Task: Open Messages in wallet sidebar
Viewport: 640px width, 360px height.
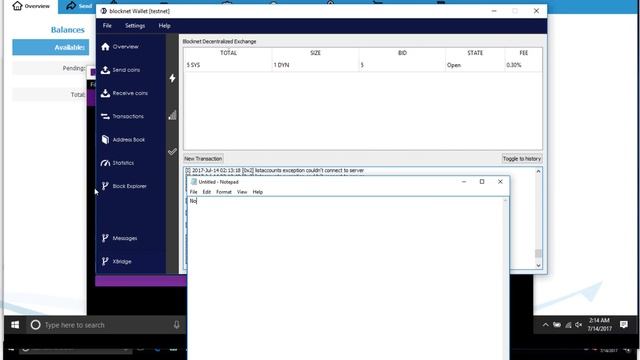Action: [x=119, y=238]
